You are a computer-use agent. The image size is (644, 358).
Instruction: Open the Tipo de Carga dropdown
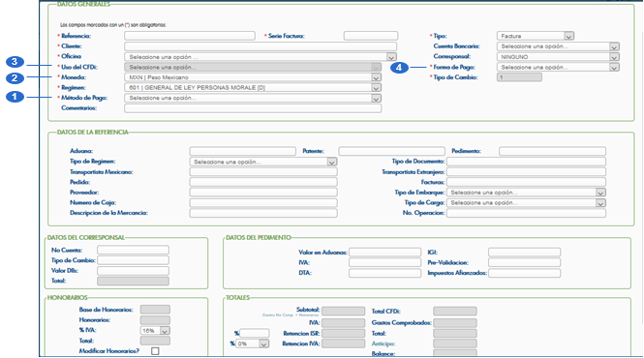[x=526, y=203]
